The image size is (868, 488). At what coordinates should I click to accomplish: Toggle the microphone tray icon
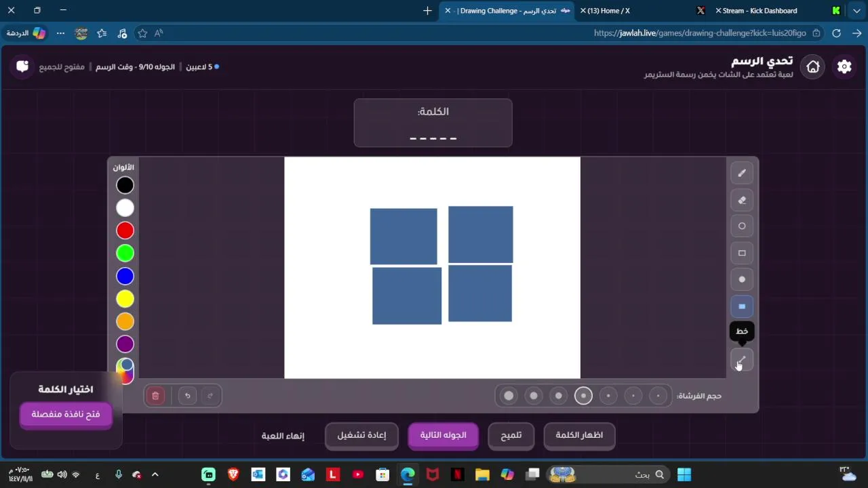pyautogui.click(x=119, y=475)
